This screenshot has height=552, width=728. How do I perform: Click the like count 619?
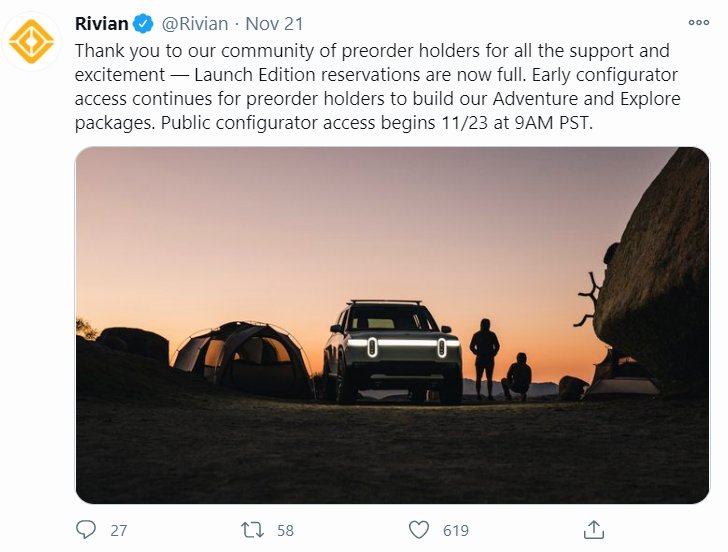tap(456, 530)
